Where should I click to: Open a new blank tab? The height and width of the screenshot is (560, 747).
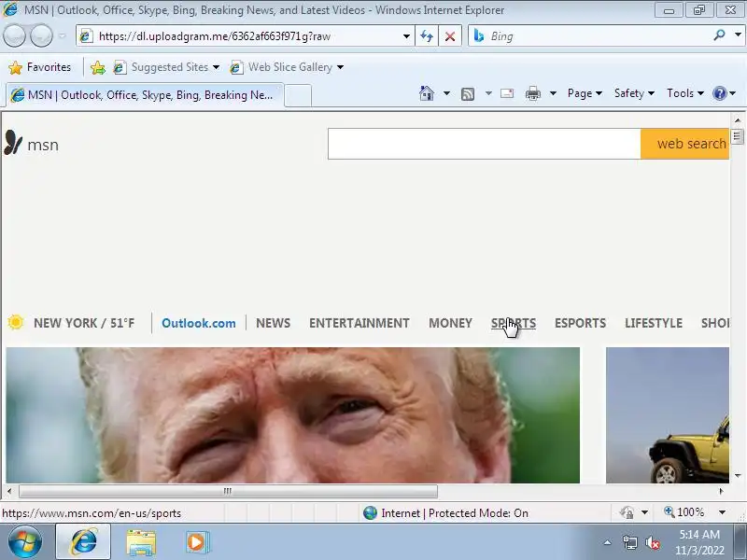(298, 96)
